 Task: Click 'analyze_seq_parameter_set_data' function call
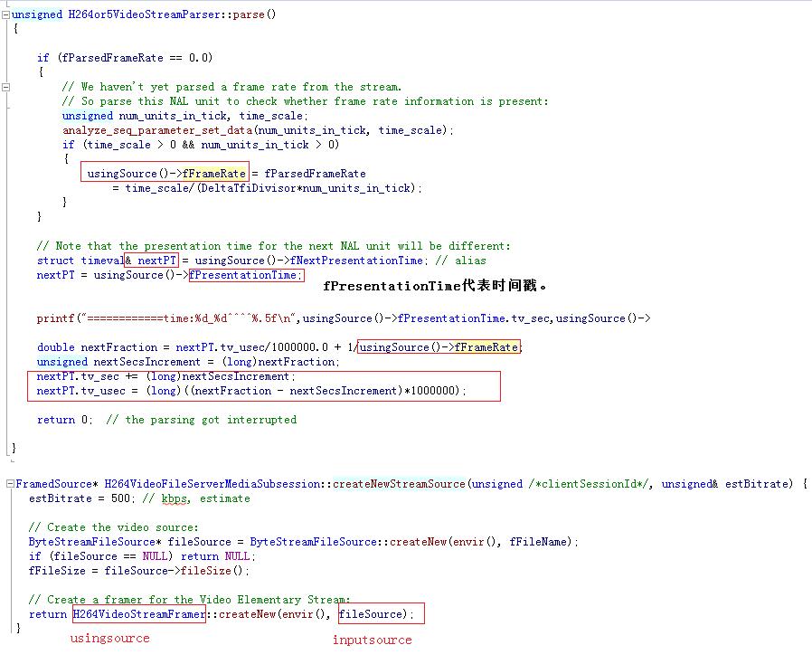coord(157,130)
